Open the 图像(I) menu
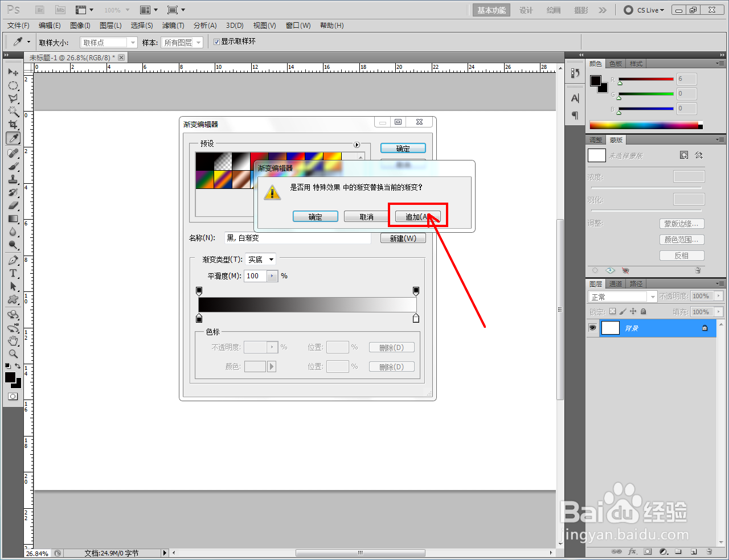This screenshot has width=729, height=560. 80,26
